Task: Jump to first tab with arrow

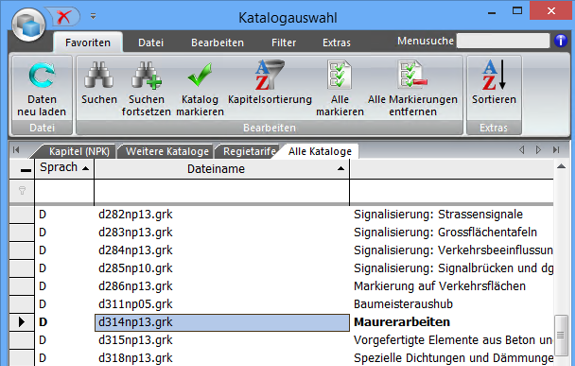Action: pyautogui.click(x=16, y=150)
